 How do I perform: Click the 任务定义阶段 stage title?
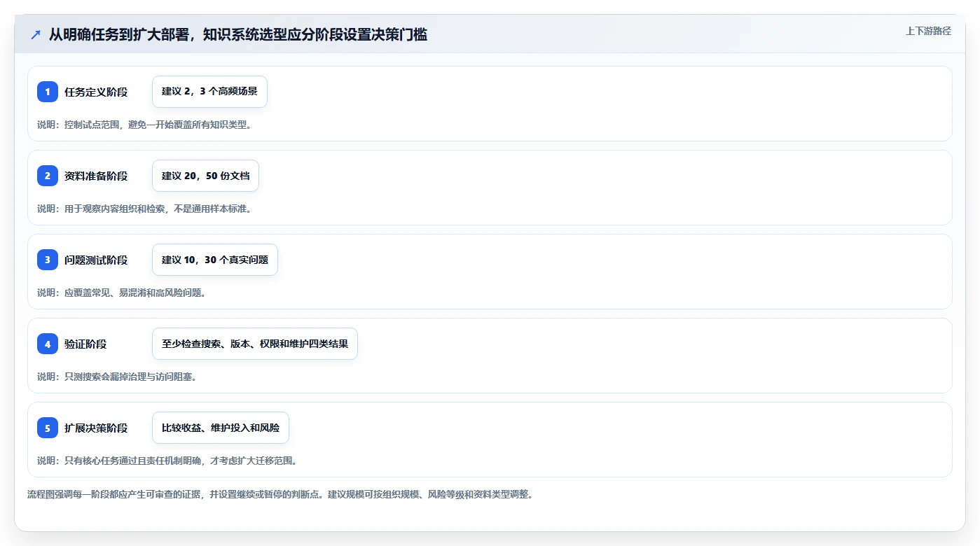(x=96, y=92)
